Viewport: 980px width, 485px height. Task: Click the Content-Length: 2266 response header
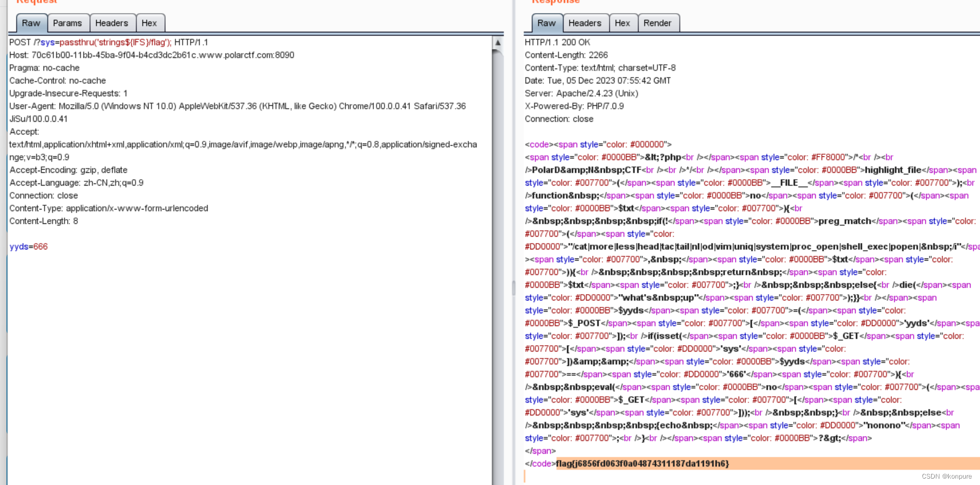click(566, 55)
